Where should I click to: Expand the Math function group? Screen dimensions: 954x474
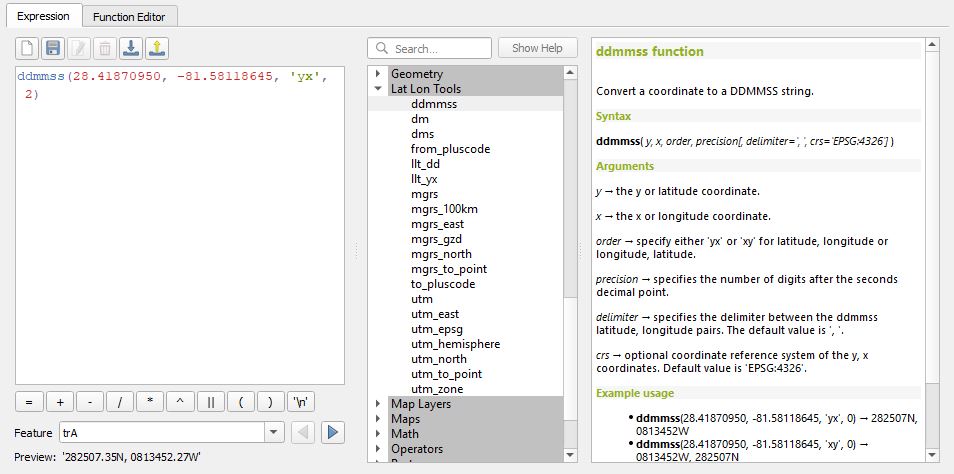pyautogui.click(x=378, y=434)
